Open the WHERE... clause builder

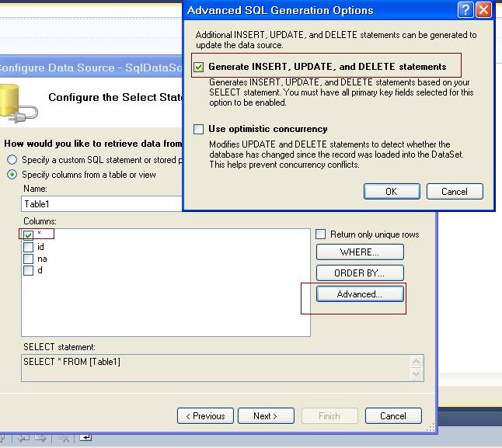pyautogui.click(x=360, y=252)
